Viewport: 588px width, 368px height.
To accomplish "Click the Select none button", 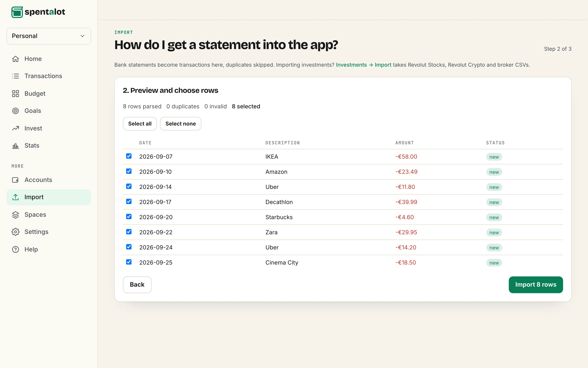I will pyautogui.click(x=180, y=124).
